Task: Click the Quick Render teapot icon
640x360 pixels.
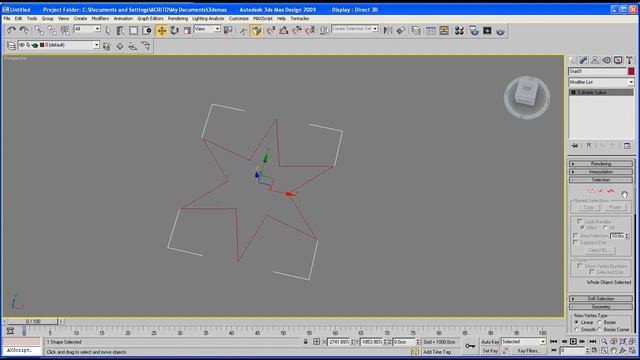Action: click(x=500, y=30)
